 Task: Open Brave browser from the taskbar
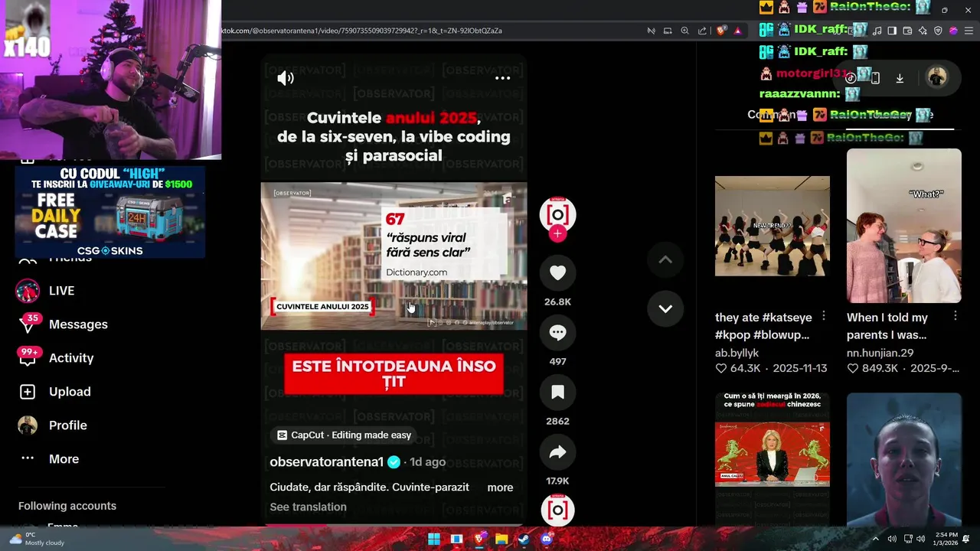click(x=479, y=539)
